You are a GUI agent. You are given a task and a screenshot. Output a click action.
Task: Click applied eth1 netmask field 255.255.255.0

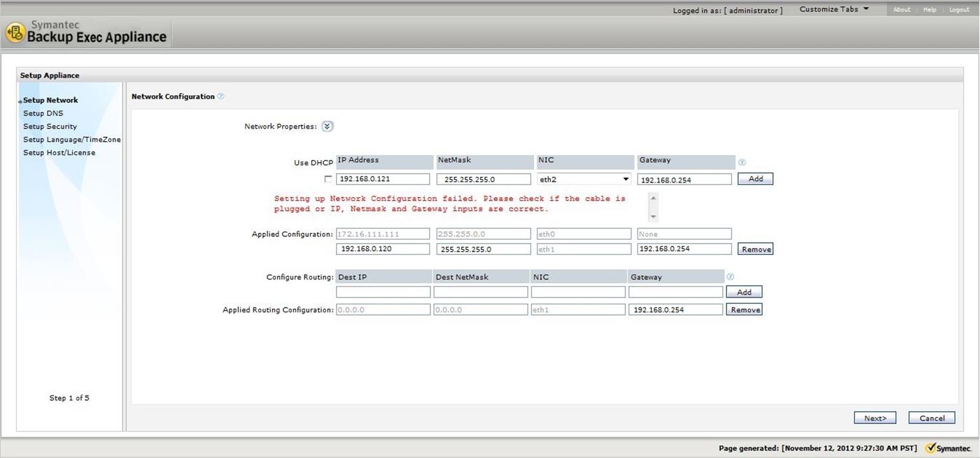484,249
